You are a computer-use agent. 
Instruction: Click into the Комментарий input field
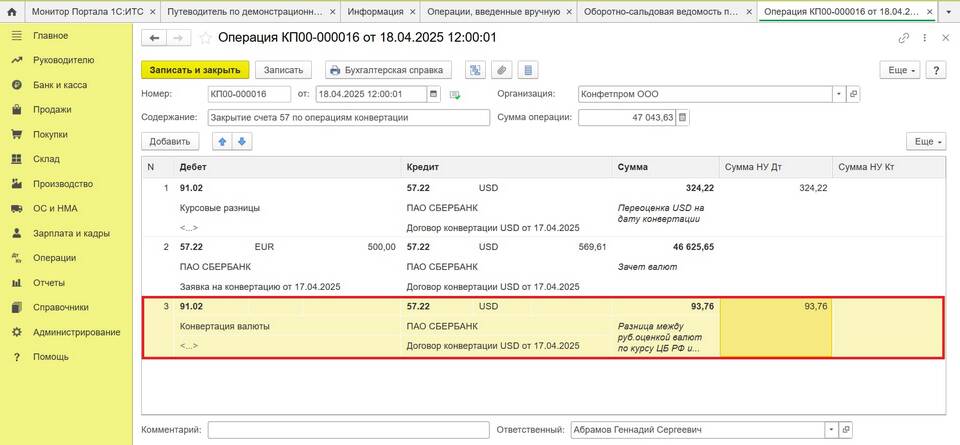click(347, 429)
